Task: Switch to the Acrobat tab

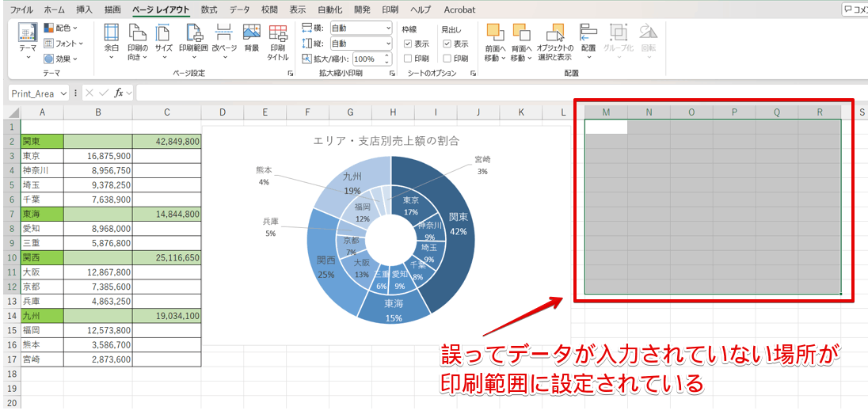Action: (459, 9)
